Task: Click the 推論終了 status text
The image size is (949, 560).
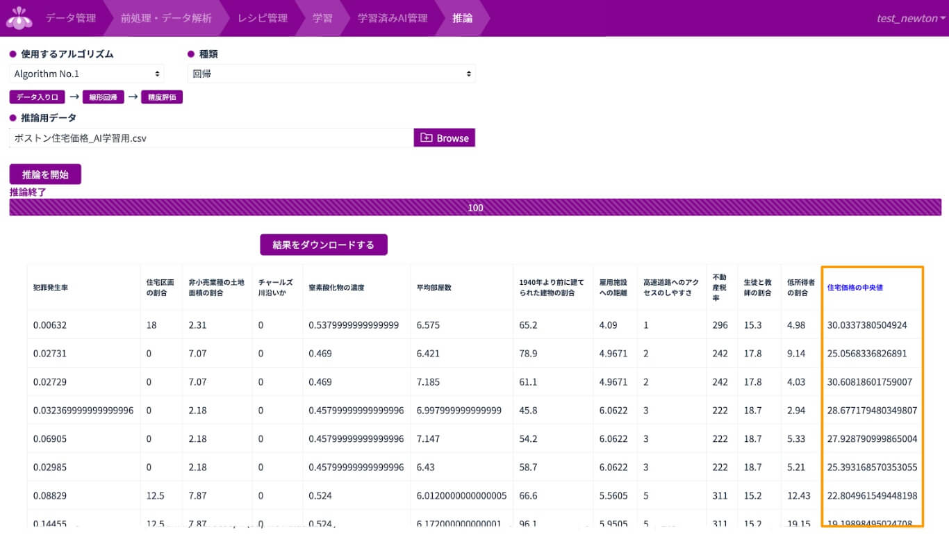Action: [28, 192]
